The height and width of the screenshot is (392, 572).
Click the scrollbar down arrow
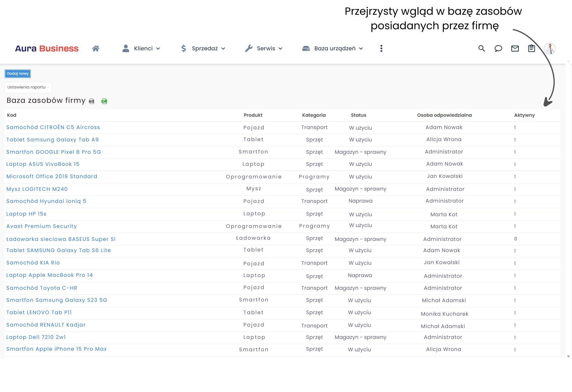[568, 356]
